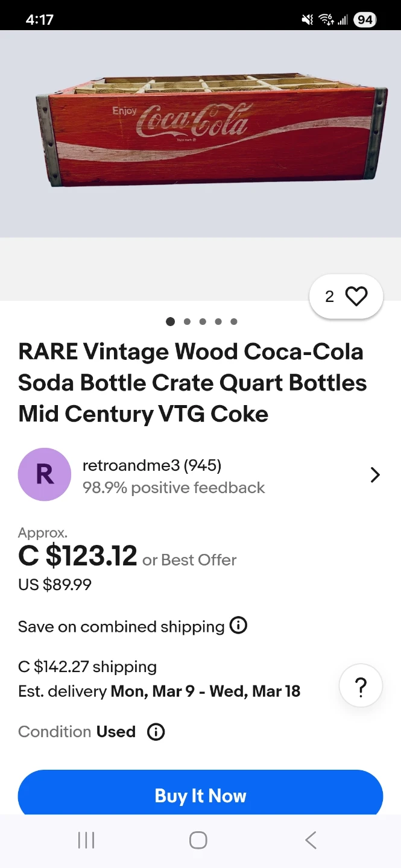Image resolution: width=401 pixels, height=868 pixels.
Task: Tap the battery indicator in status bar
Action: pyautogui.click(x=364, y=20)
